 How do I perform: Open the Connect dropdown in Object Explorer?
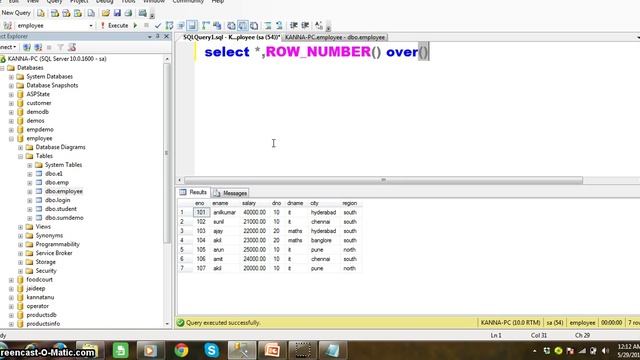tap(8, 47)
